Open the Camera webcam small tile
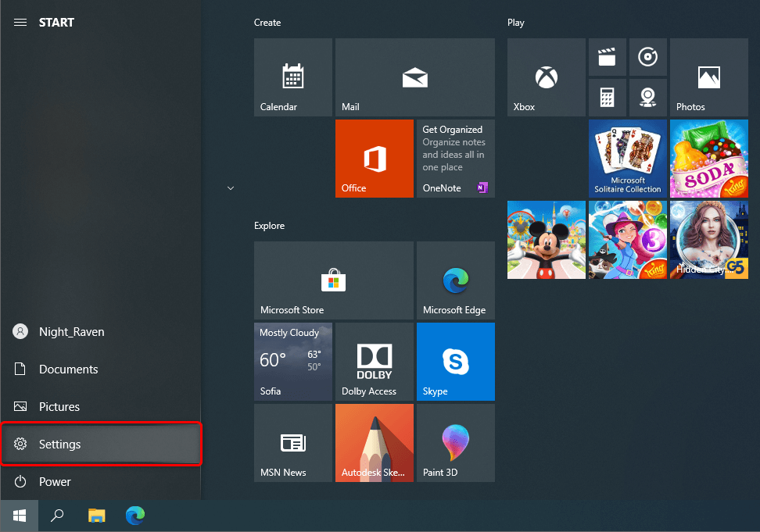Viewport: 760px width, 532px height. pyautogui.click(x=647, y=98)
